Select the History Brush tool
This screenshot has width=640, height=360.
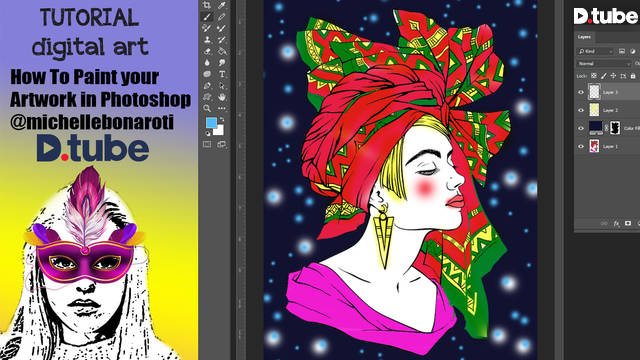coord(222,40)
